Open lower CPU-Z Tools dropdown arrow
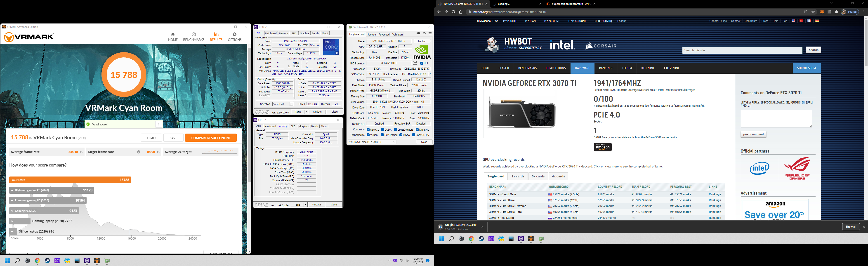The width and height of the screenshot is (868, 266). 305,205
